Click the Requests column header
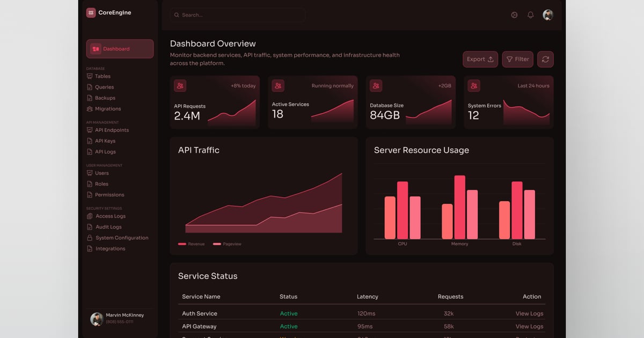This screenshot has height=338, width=644. 450,297
